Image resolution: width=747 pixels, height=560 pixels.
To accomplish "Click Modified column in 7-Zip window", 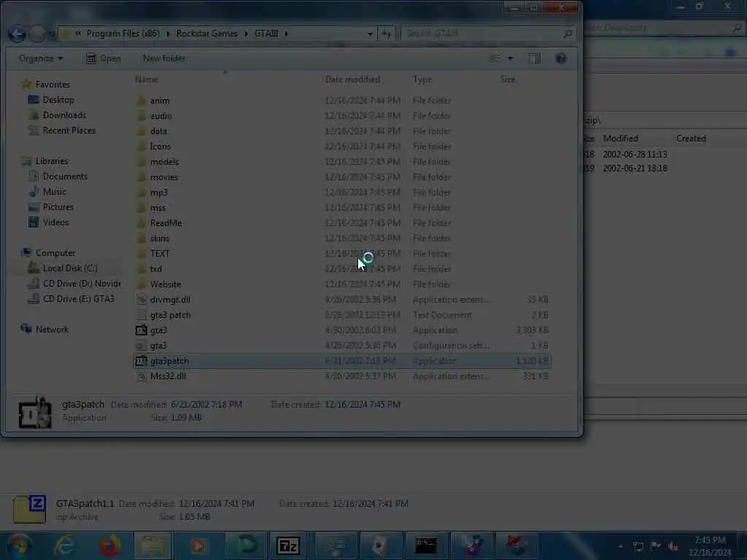I will click(x=620, y=138).
